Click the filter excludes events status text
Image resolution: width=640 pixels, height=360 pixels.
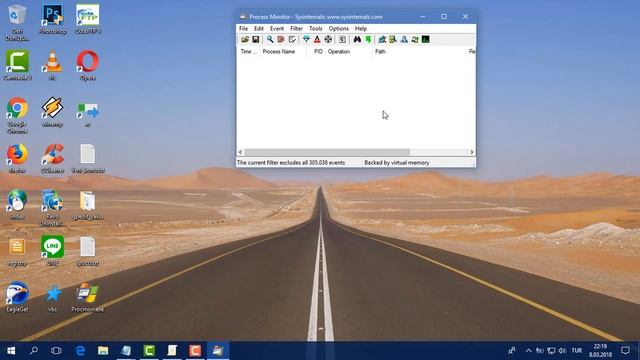pyautogui.click(x=291, y=162)
